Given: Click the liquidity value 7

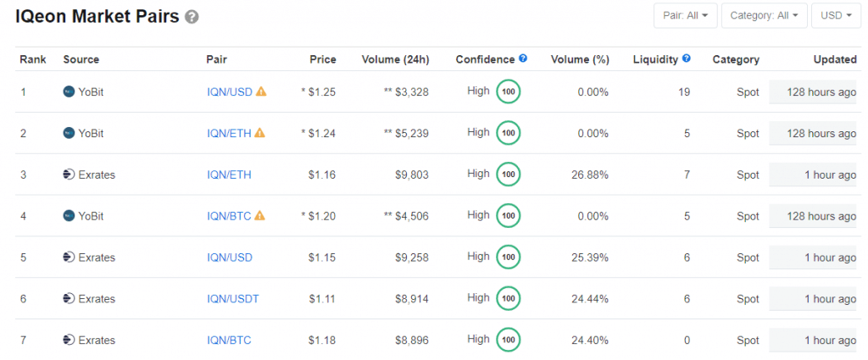Looking at the screenshot, I should pyautogui.click(x=687, y=174).
